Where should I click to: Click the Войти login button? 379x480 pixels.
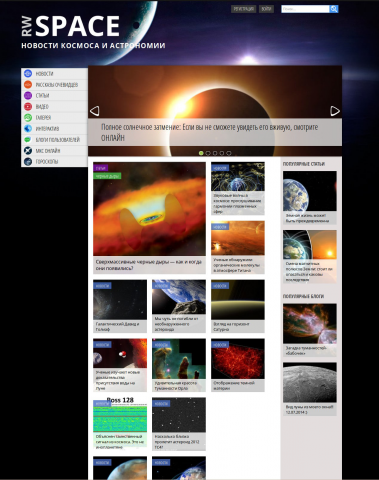click(x=266, y=9)
